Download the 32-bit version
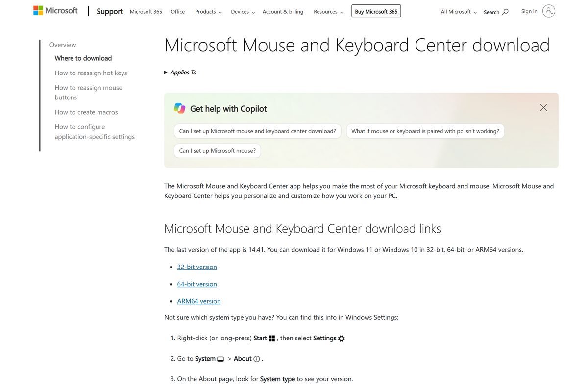 197,267
